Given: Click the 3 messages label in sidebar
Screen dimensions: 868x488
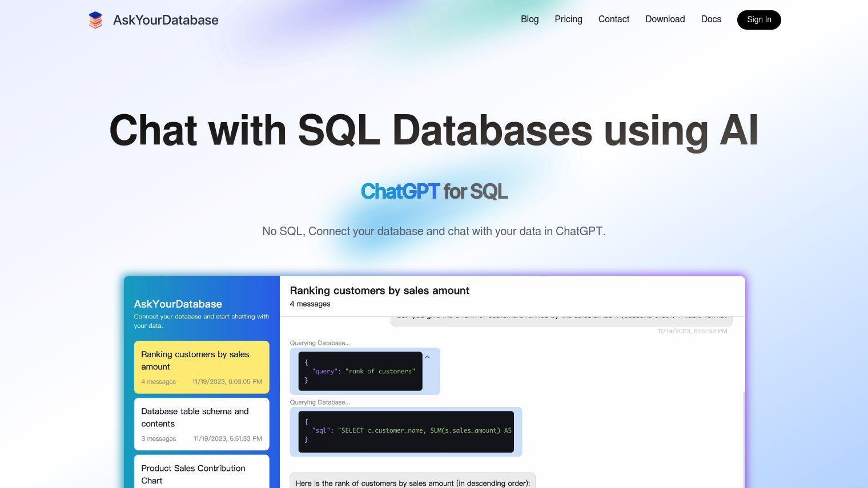Looking at the screenshot, I should (159, 439).
